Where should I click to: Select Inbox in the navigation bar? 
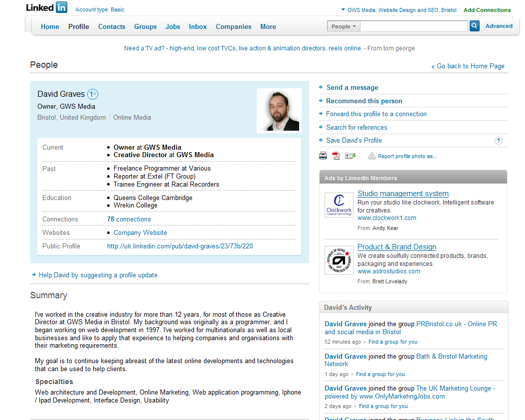coord(198,27)
